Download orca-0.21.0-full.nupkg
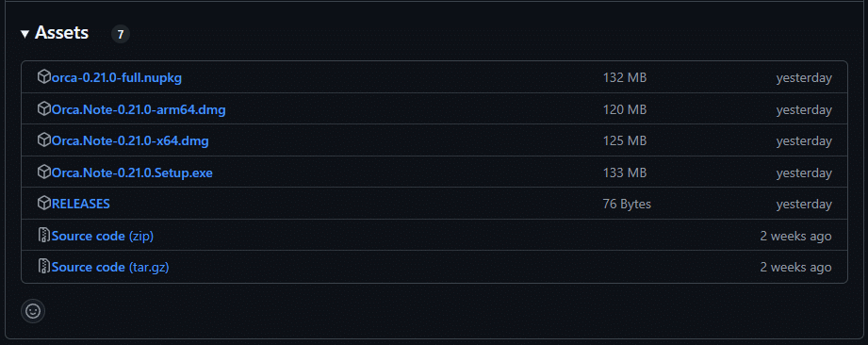The image size is (868, 345). (116, 77)
